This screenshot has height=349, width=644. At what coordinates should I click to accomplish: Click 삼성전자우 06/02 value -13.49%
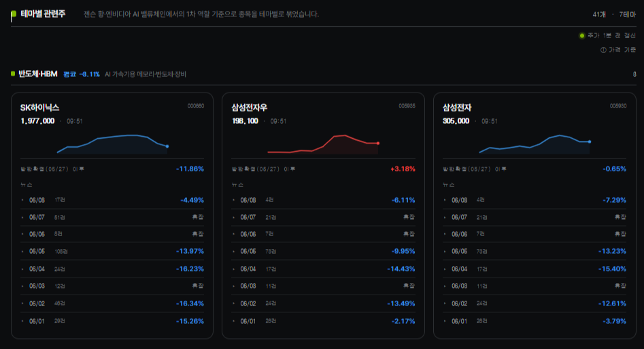401,303
